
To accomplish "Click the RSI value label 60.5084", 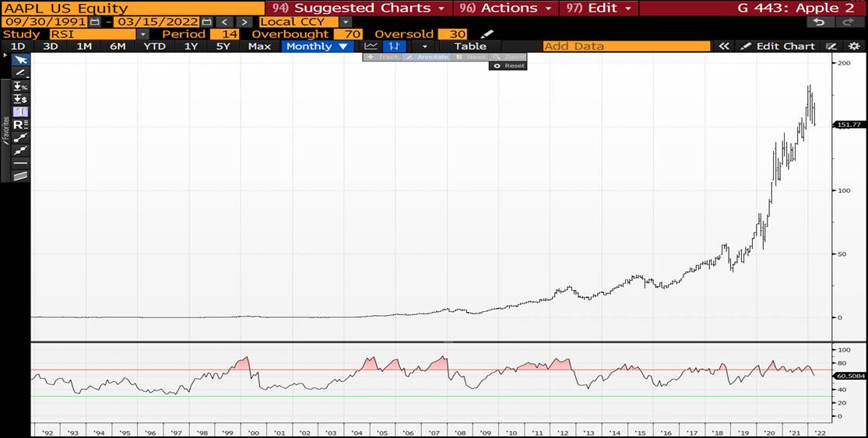I will click(x=849, y=376).
